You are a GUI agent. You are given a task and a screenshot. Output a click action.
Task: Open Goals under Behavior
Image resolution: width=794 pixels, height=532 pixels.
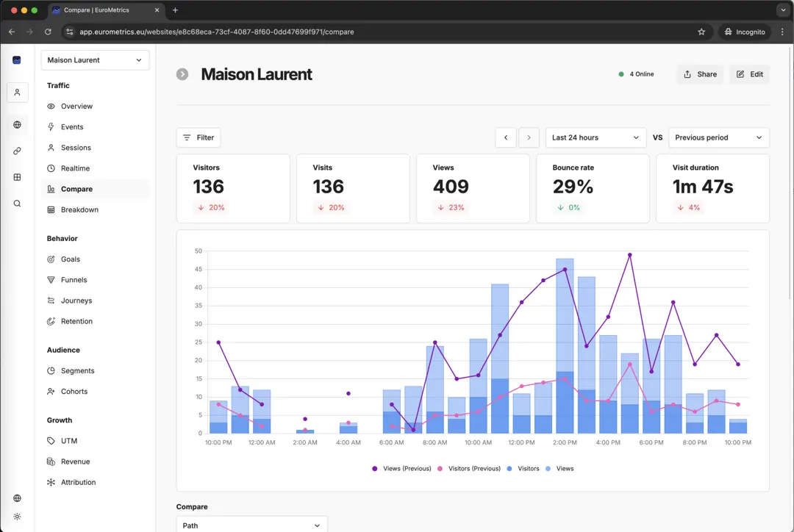point(95,259)
